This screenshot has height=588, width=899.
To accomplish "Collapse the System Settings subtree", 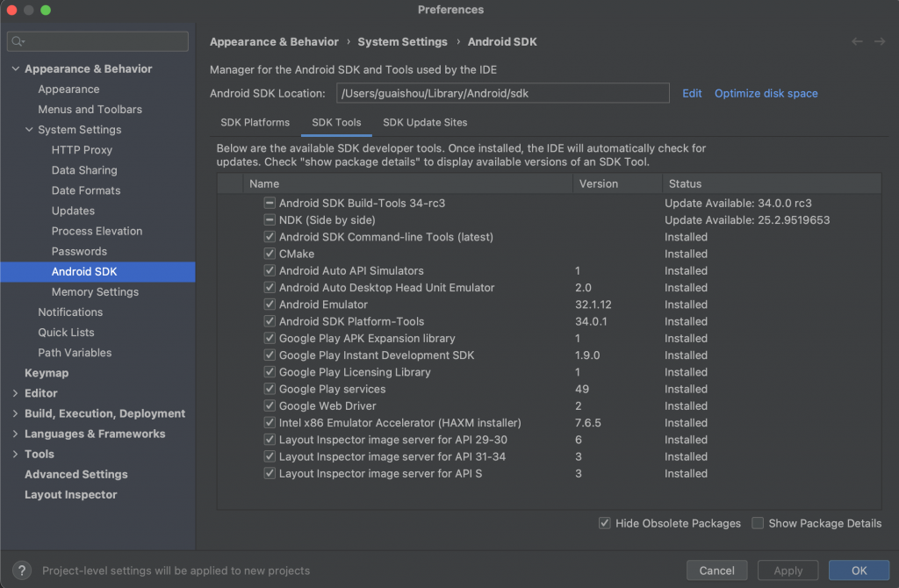I will pos(29,130).
